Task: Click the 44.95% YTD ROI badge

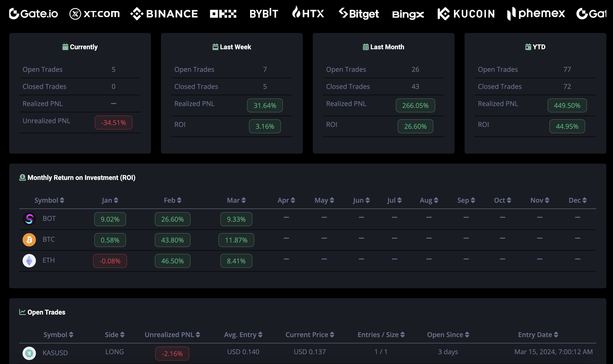Action: (567, 126)
